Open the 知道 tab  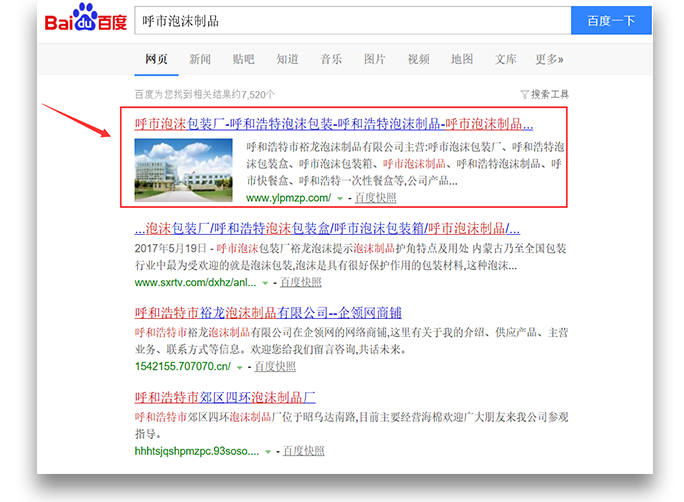(287, 59)
